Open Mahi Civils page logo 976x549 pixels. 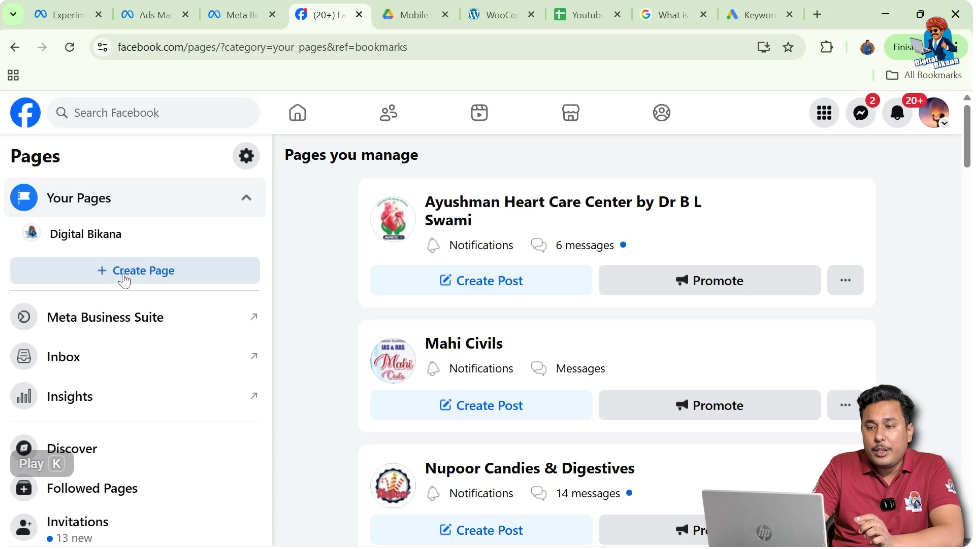pyautogui.click(x=393, y=361)
